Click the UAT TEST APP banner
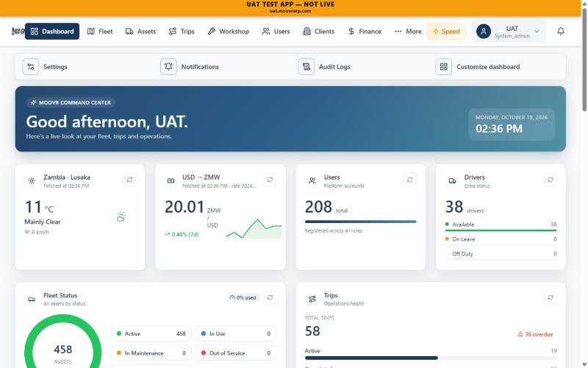This screenshot has width=588, height=368. point(290,8)
